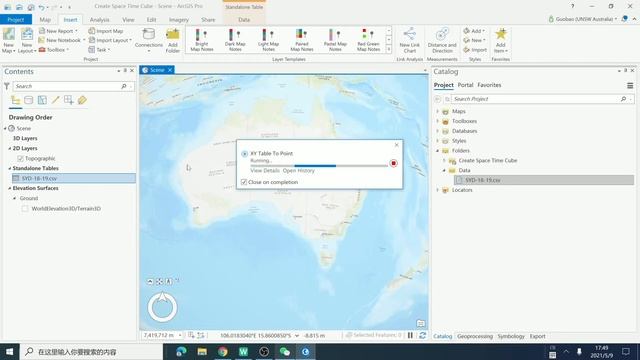Click Add Item favorites star
This screenshot has width=640, height=360.
click(x=500, y=40)
